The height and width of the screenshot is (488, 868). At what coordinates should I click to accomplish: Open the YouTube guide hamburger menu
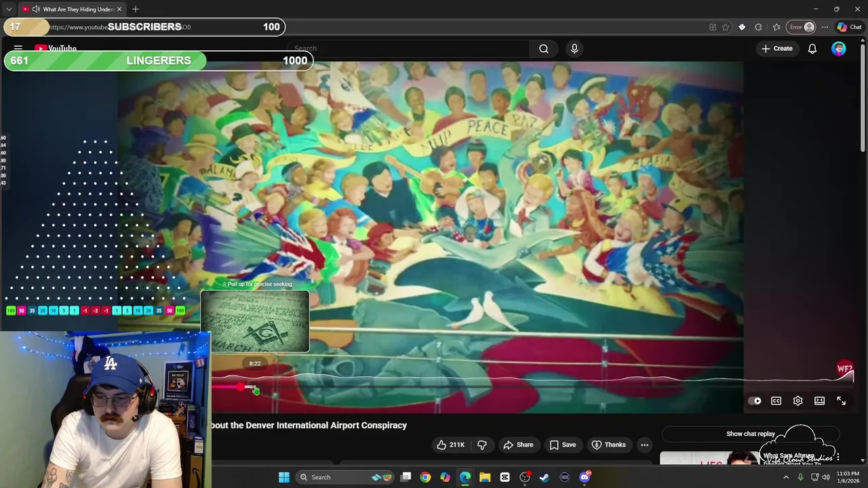(18, 49)
